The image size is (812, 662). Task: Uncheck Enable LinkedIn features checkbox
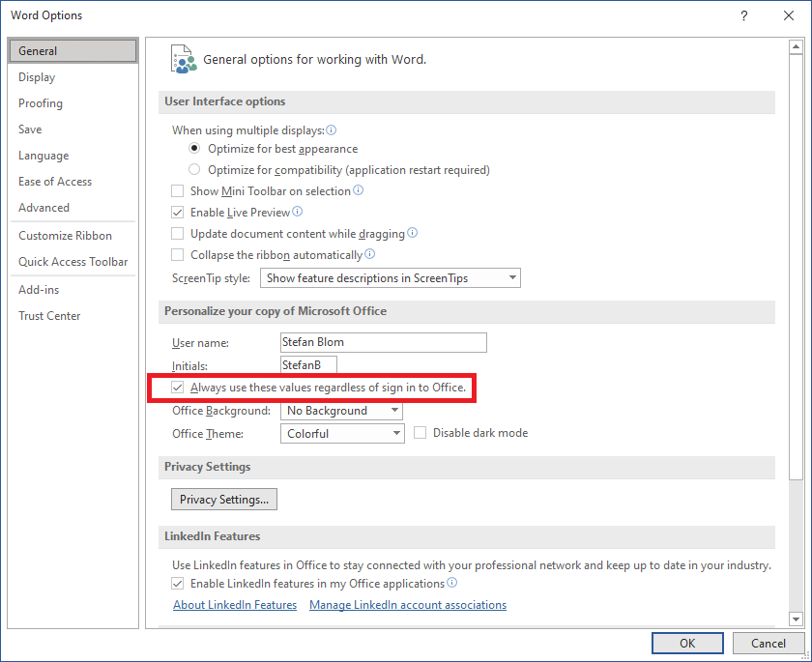point(178,584)
